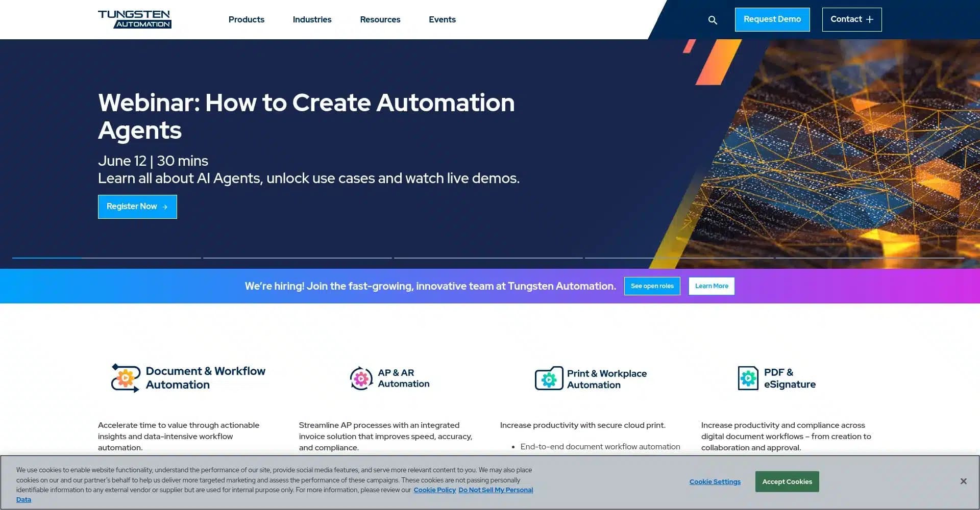The width and height of the screenshot is (980, 510).
Task: Expand Contact via the plus icon
Action: [870, 19]
